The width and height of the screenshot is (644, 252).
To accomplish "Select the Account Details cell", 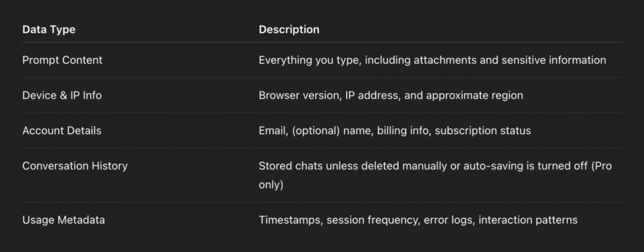I will (62, 131).
